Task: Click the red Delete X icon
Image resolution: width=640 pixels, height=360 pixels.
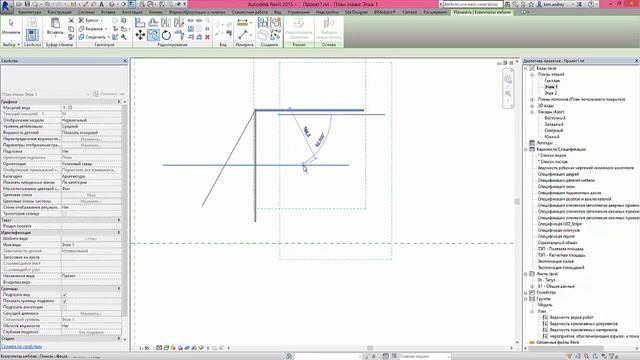Action: coord(207,37)
